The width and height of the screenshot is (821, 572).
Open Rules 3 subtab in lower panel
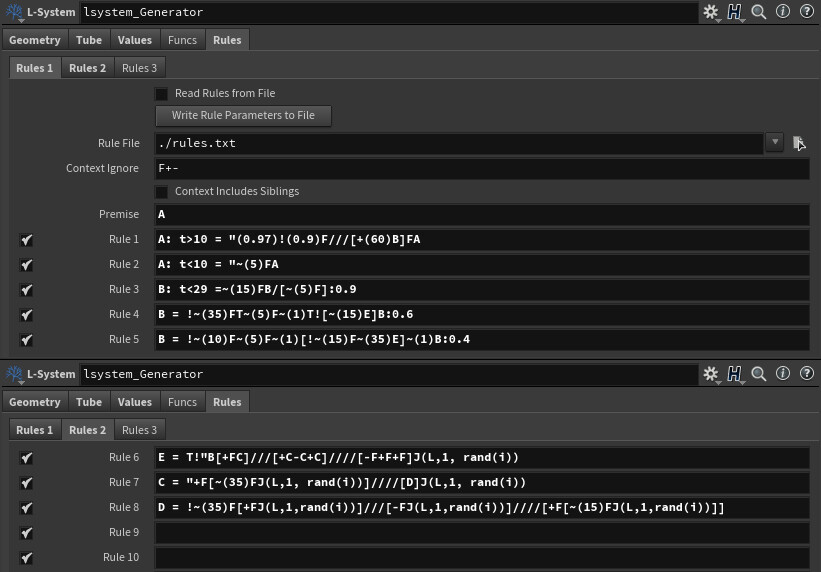click(139, 430)
